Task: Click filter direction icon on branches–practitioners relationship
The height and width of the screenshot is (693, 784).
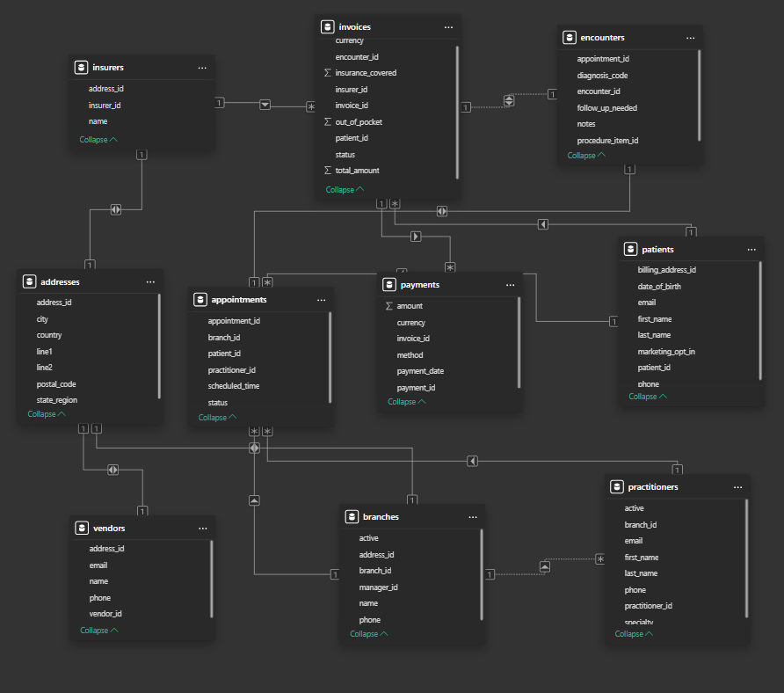Action: click(545, 567)
